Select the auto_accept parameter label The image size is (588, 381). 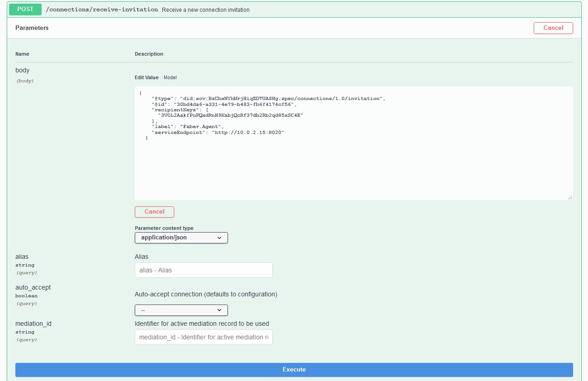[33, 287]
